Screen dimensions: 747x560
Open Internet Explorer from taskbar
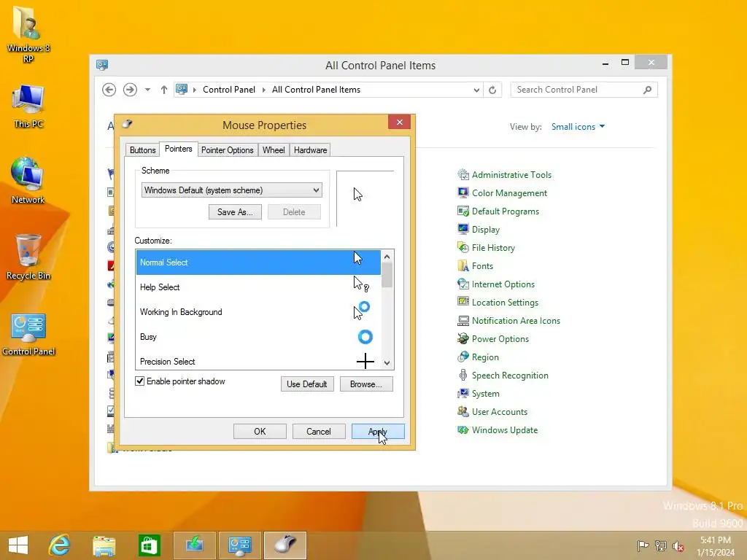tap(60, 545)
